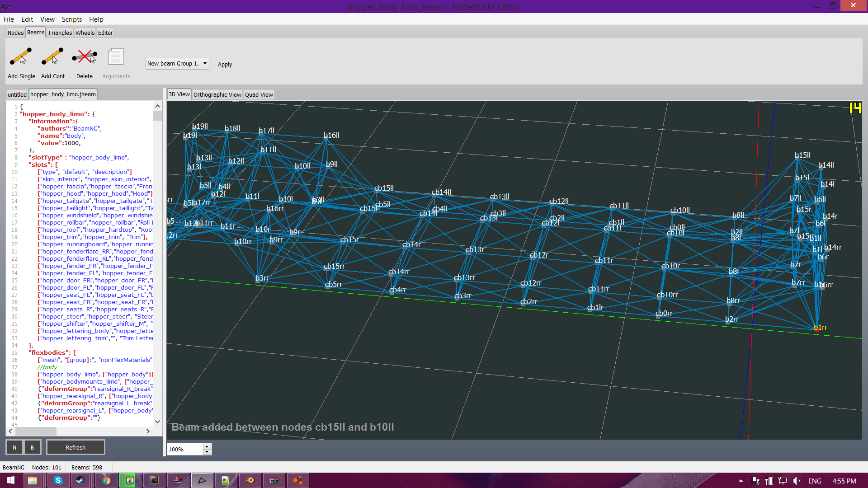Select node label cb15ll in viewport
This screenshot has height=488, width=868.
point(384,188)
